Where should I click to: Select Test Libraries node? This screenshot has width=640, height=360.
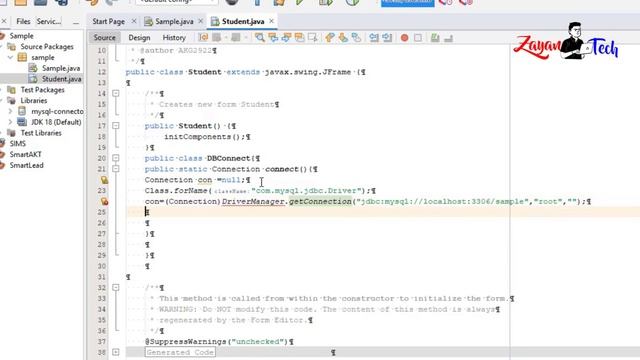[41, 133]
